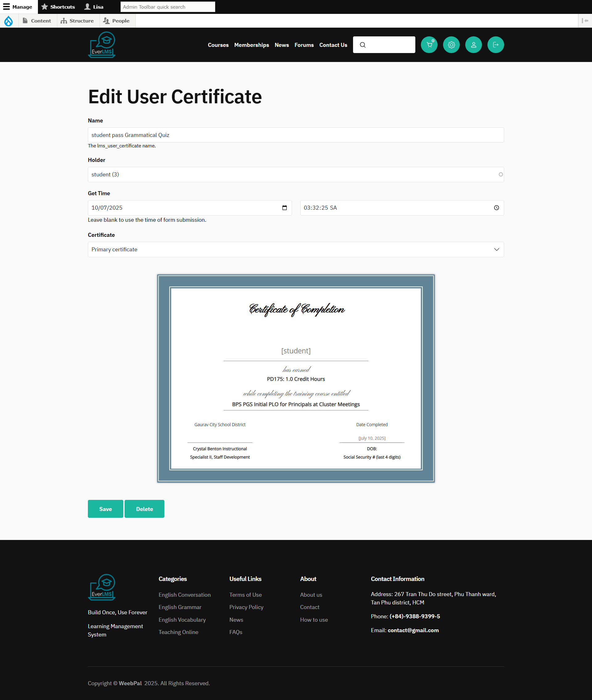Open the settings gear icon

tap(451, 45)
